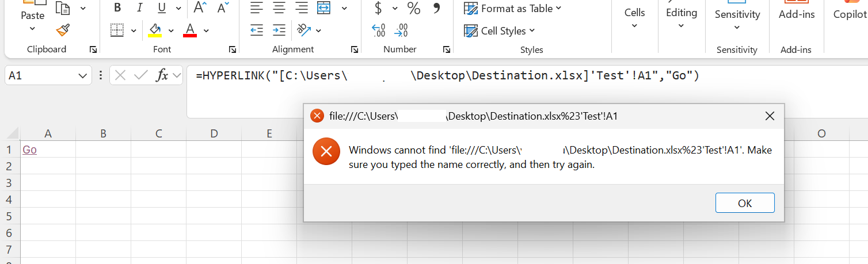Click the text Orientation icon
868x264 pixels.
coord(303,30)
